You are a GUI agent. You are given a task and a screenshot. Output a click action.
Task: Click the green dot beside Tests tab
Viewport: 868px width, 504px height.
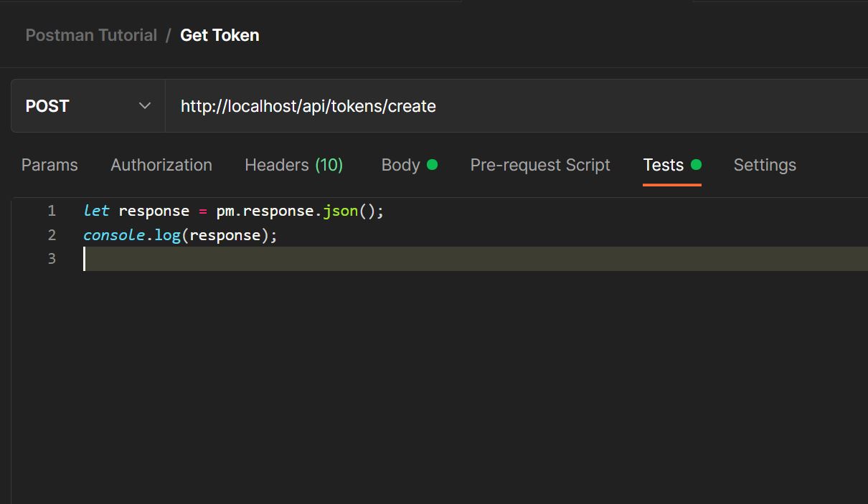click(x=694, y=164)
